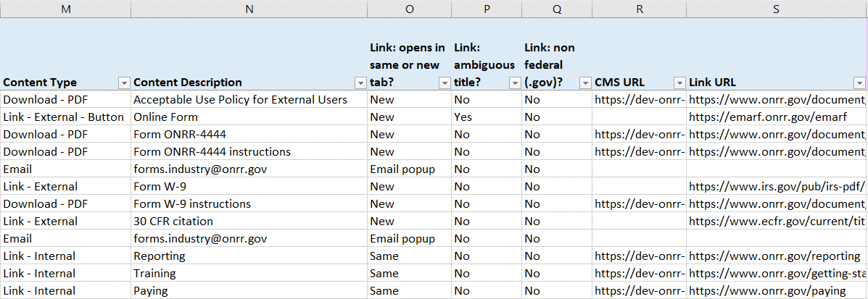Select column N header
Viewport: 868px width, 299px height.
coord(249,9)
